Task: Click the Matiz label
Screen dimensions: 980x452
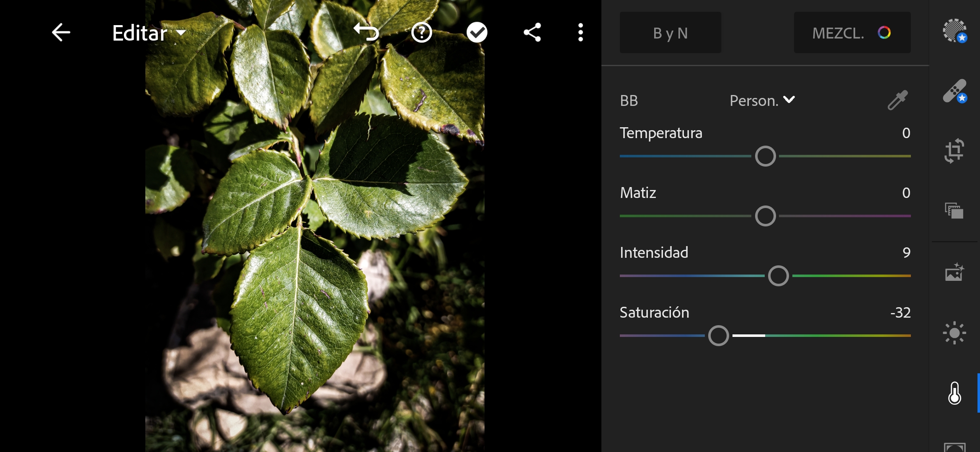Action: pyautogui.click(x=638, y=193)
